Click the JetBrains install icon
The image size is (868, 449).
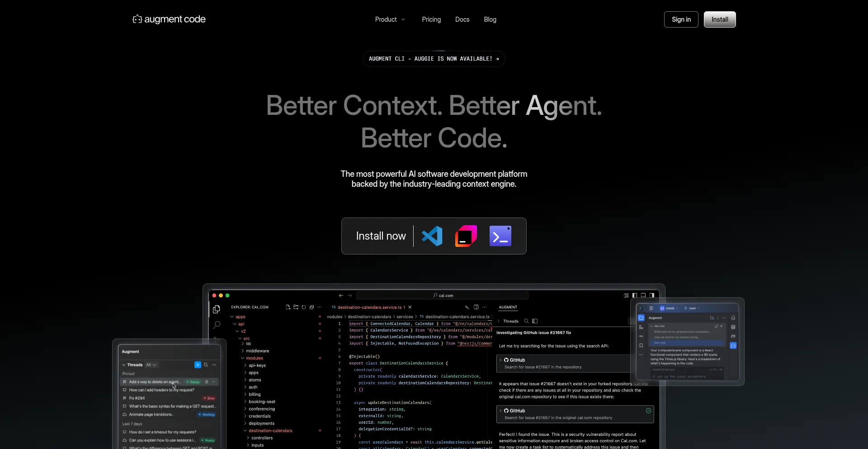click(x=466, y=236)
